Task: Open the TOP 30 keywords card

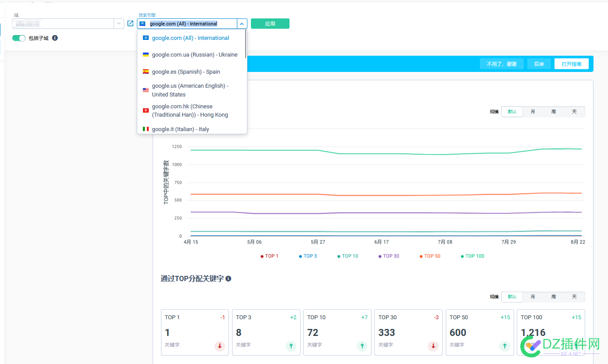Action: (x=408, y=332)
